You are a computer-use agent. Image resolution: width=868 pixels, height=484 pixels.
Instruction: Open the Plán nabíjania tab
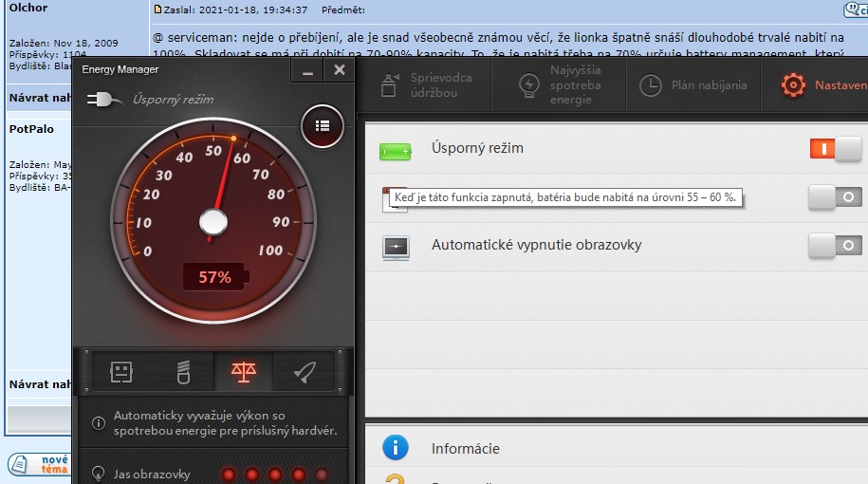tap(693, 85)
